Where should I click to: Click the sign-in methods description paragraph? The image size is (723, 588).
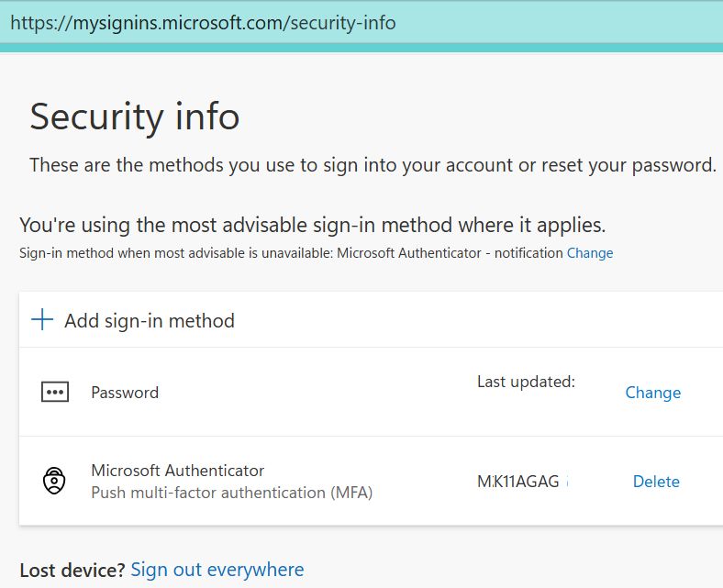[x=373, y=166]
